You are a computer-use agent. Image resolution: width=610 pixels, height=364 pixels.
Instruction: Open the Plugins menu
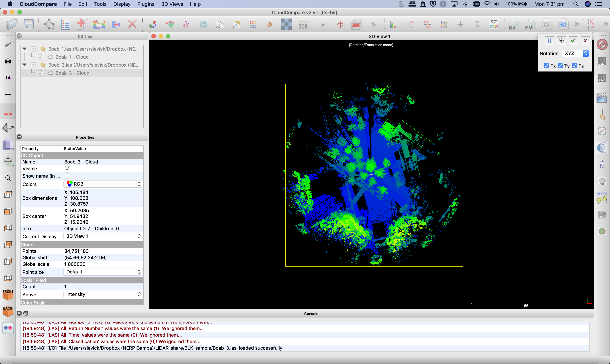146,4
